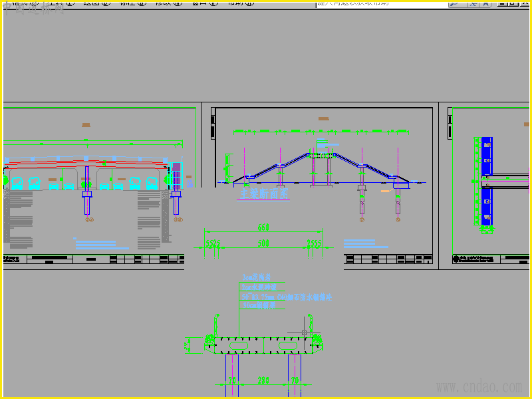Screen dimensions: 532x399
Task: Open the 标注(N) dimension menu
Action: click(133, 3)
